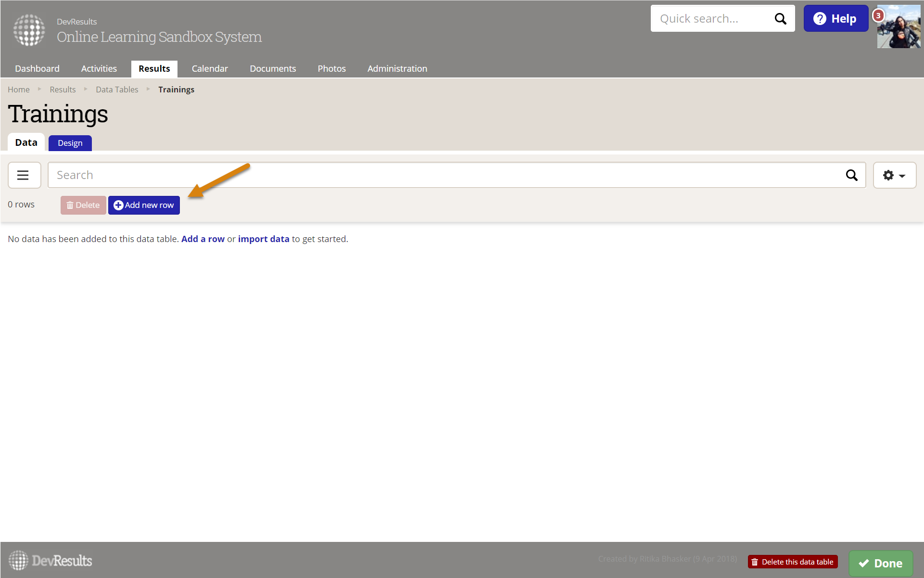
Task: Click Add new row button
Action: tap(144, 205)
